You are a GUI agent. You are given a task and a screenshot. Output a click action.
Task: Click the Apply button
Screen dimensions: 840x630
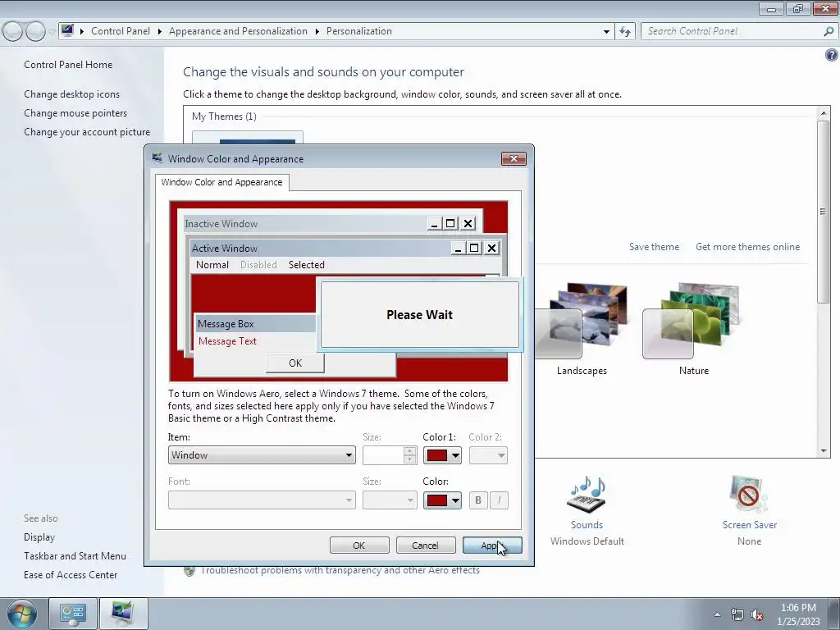click(492, 546)
